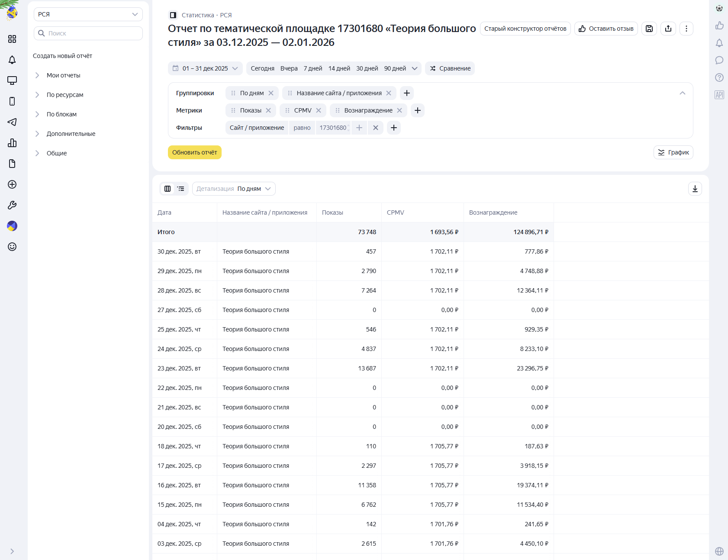Focus the 'Поиск' search field
Image resolution: width=728 pixels, height=560 pixels.
[88, 33]
